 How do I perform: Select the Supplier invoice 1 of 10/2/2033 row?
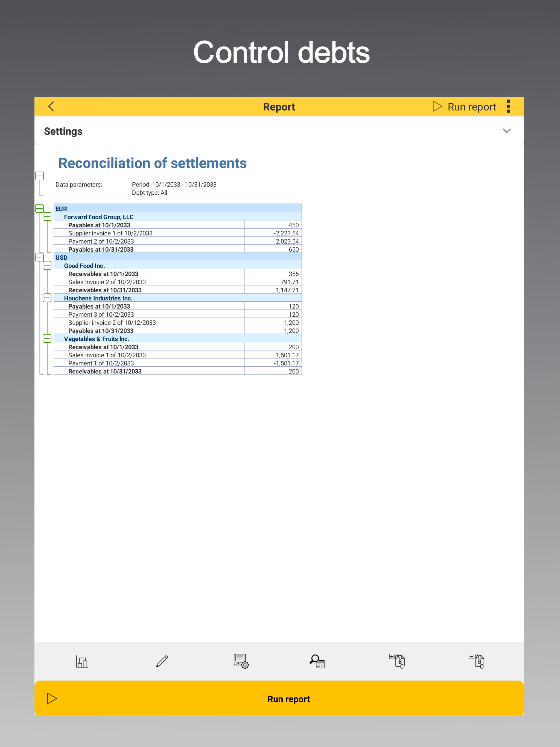tap(110, 233)
